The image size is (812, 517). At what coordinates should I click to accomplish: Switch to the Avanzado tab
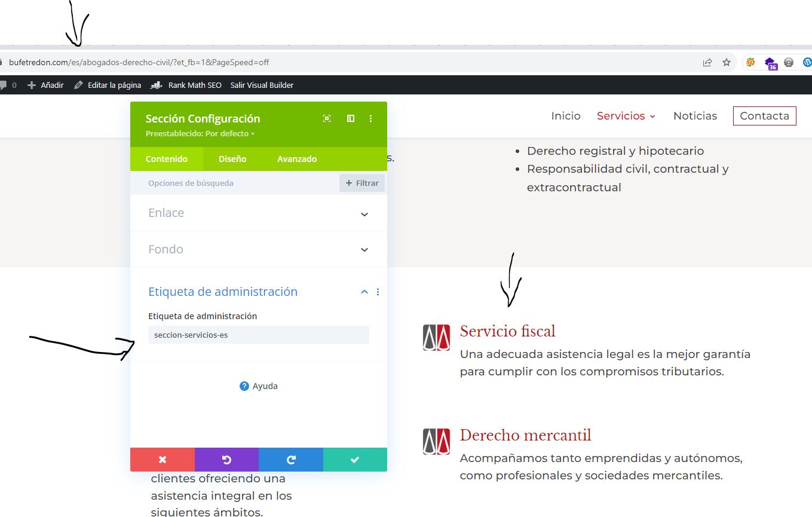coord(297,159)
